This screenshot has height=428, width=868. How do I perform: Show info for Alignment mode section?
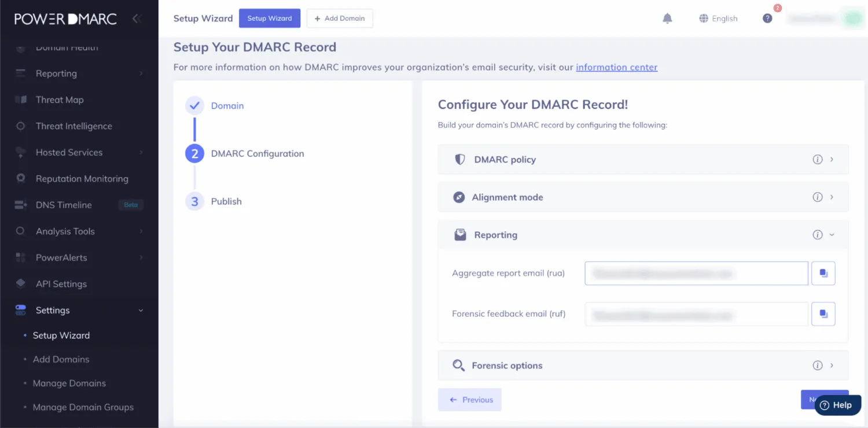point(818,197)
